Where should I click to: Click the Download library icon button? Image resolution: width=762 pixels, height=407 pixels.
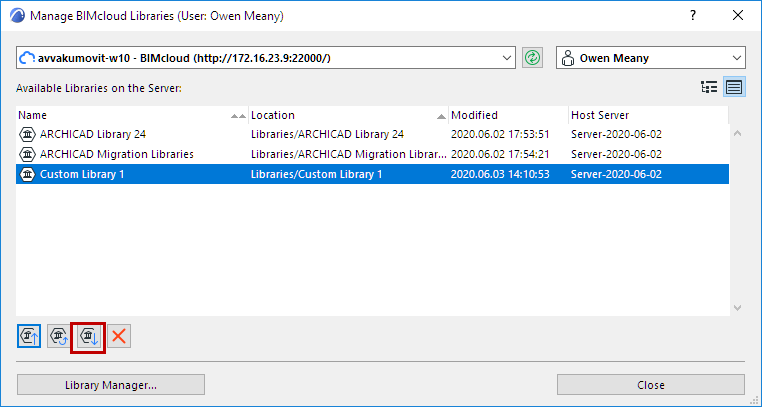point(88,336)
